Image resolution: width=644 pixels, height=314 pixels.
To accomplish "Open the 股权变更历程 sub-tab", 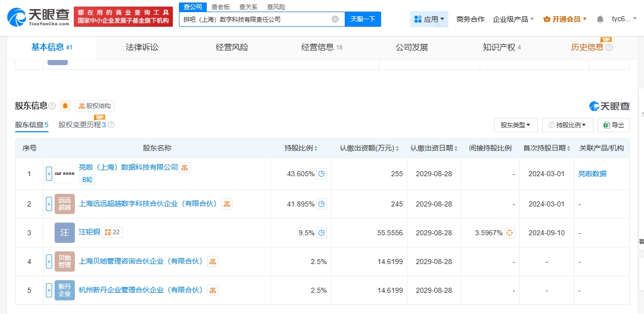I will pyautogui.click(x=82, y=125).
